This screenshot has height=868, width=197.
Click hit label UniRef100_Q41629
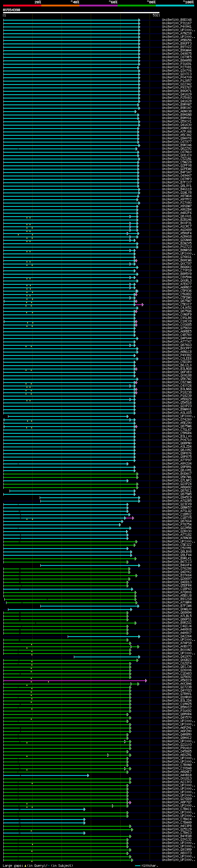tap(177, 94)
